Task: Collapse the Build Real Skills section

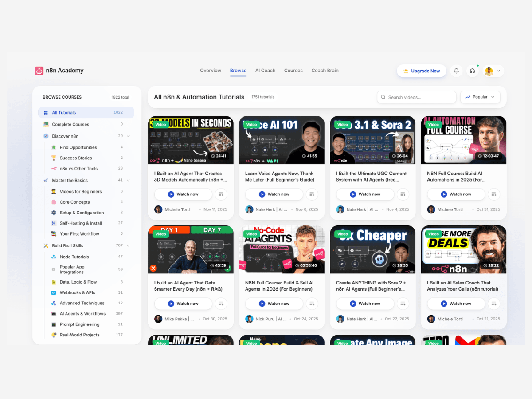Action: click(x=128, y=245)
